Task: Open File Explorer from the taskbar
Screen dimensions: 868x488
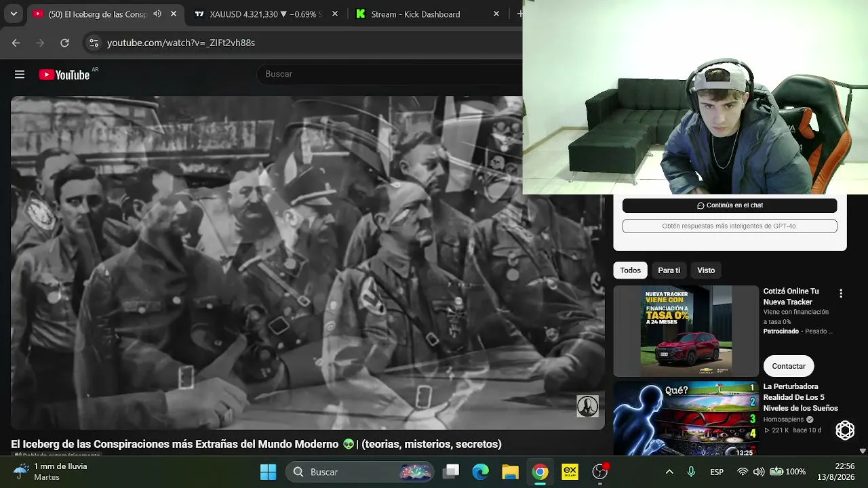Action: tap(510, 472)
